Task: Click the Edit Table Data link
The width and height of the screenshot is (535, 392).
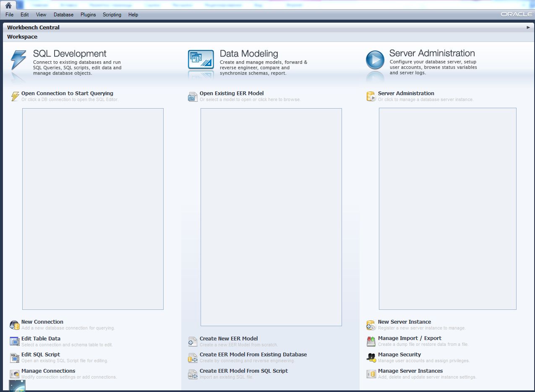Action: 41,338
